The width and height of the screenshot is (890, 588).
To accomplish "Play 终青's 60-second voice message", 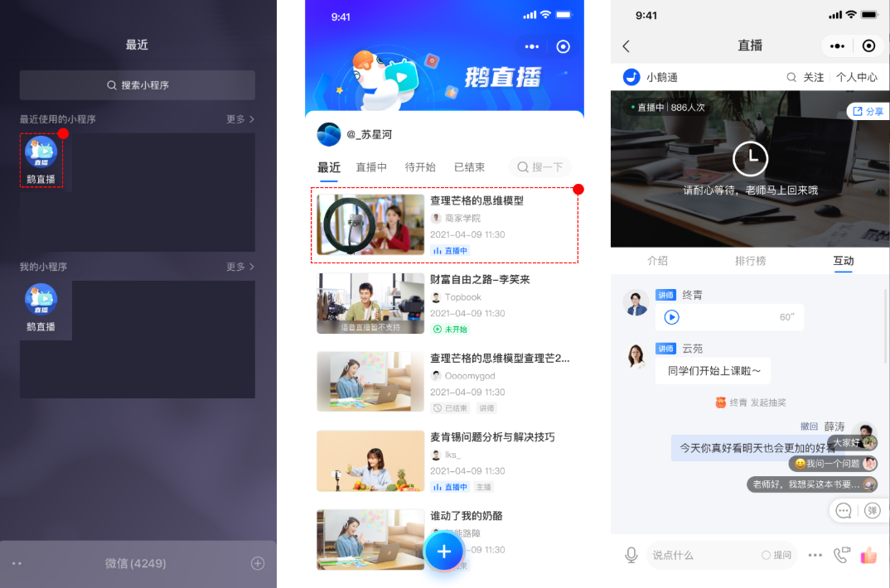I will click(x=671, y=317).
